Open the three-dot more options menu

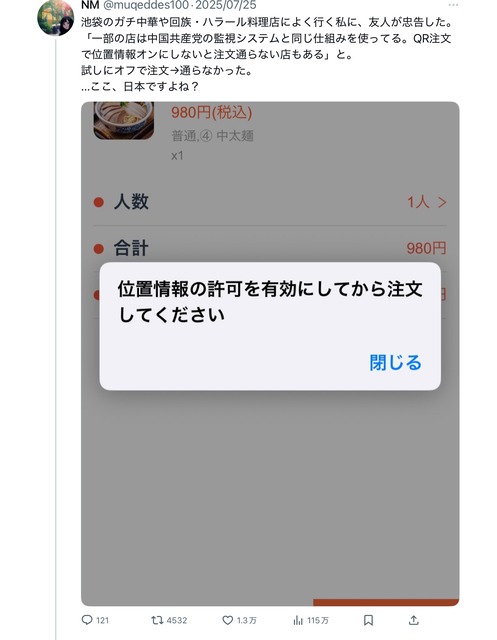click(x=453, y=5)
